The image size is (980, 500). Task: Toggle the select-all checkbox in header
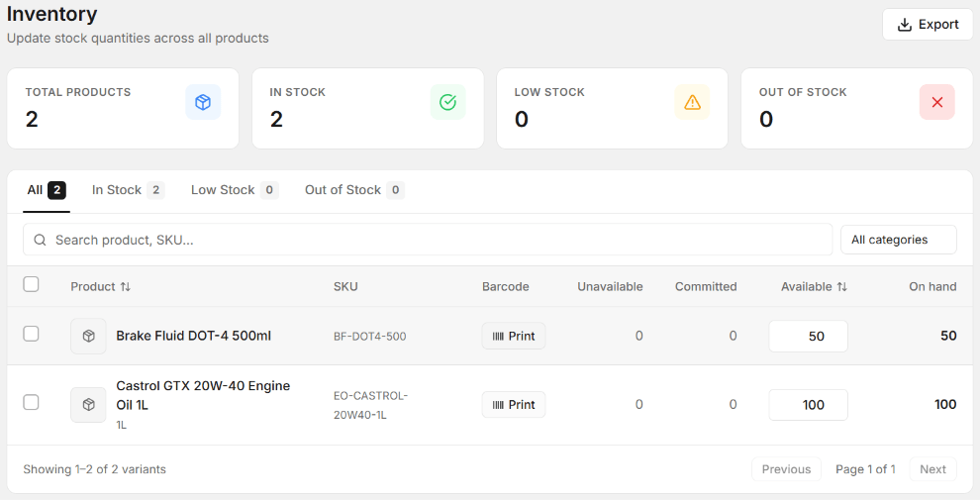pos(31,284)
